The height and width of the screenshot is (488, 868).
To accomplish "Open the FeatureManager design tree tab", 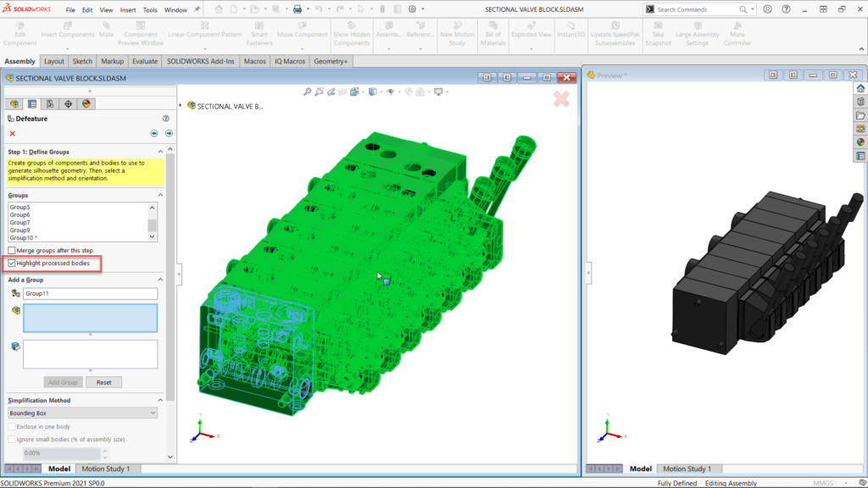I will pyautogui.click(x=14, y=103).
